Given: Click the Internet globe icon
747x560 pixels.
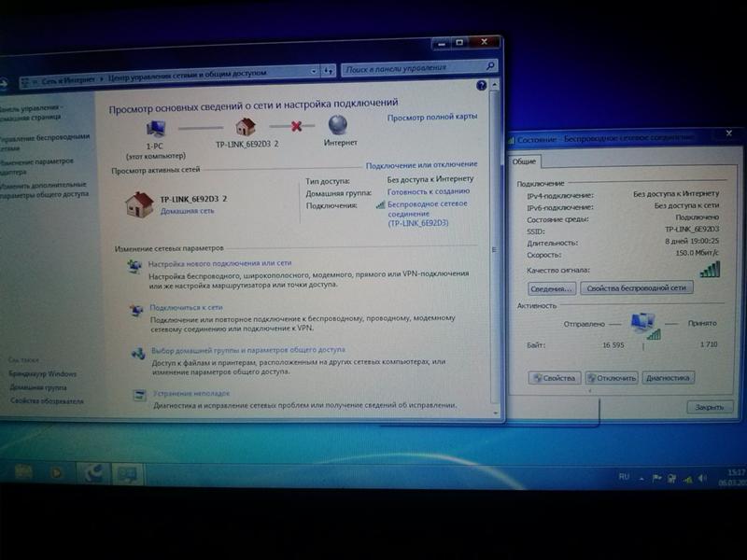Looking at the screenshot, I should coord(338,125).
